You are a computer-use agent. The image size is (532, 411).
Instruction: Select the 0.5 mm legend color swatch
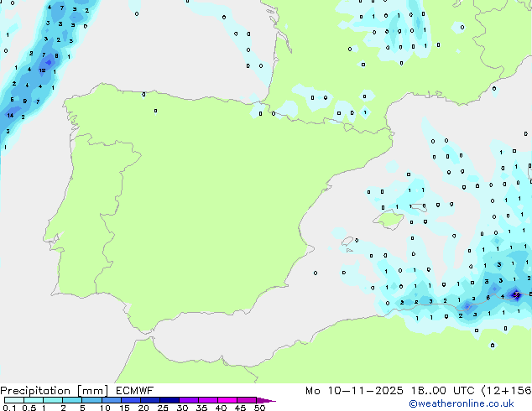point(34,400)
